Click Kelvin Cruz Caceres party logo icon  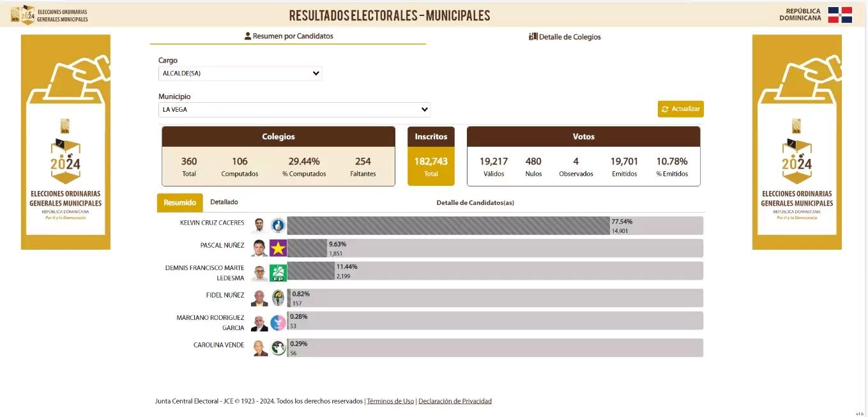click(x=278, y=225)
